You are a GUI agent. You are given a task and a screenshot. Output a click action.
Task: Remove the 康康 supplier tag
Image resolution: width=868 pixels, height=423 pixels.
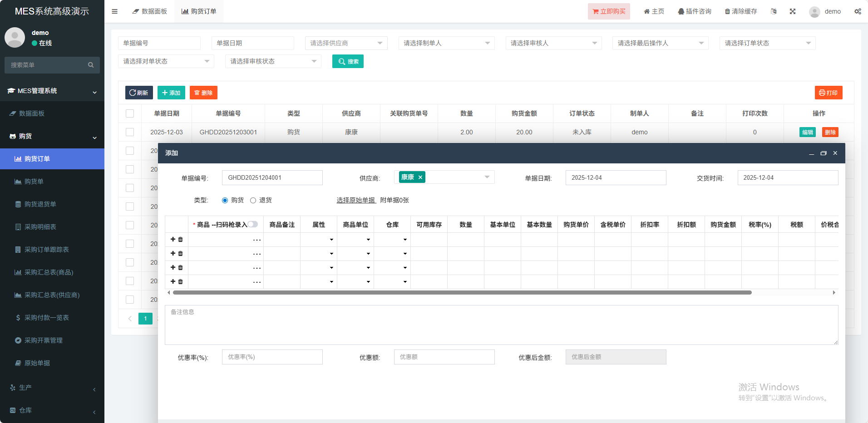(420, 177)
